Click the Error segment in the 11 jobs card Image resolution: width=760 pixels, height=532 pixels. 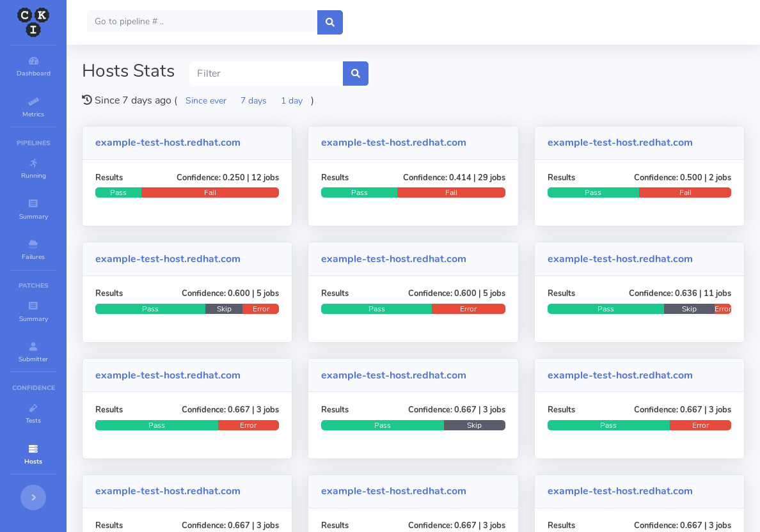(723, 309)
